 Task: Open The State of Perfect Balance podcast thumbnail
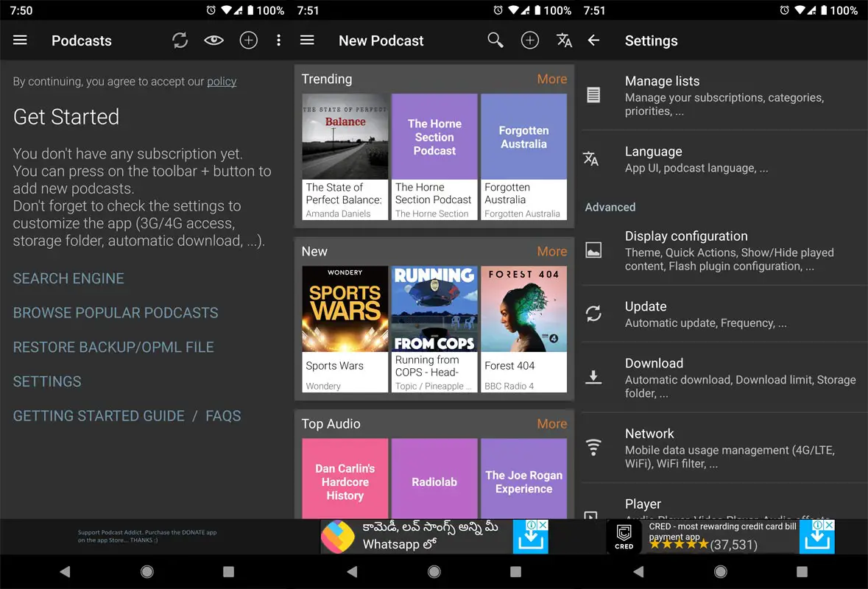(345, 136)
